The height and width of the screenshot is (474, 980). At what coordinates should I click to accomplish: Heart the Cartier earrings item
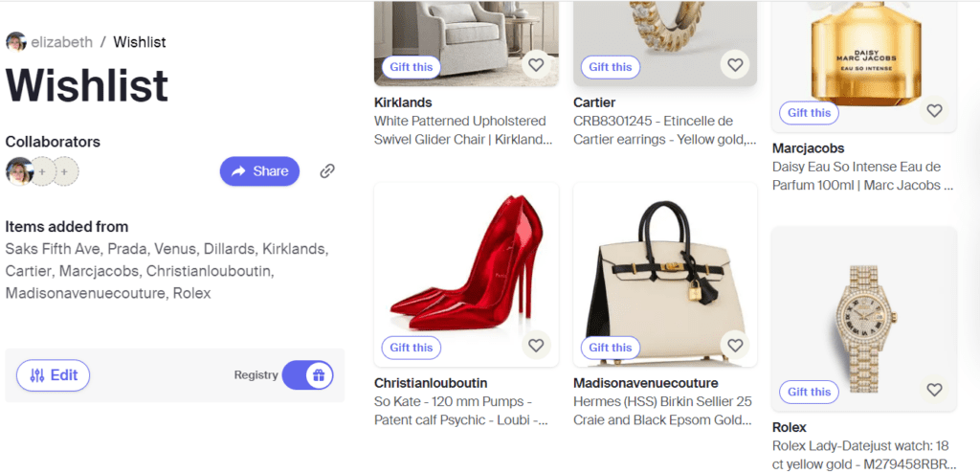(x=735, y=66)
